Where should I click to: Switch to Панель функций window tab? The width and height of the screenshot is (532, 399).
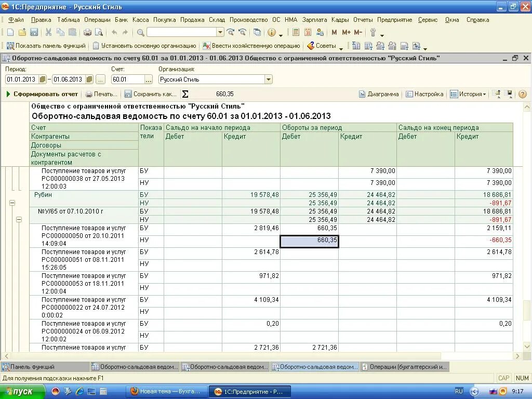click(45, 367)
